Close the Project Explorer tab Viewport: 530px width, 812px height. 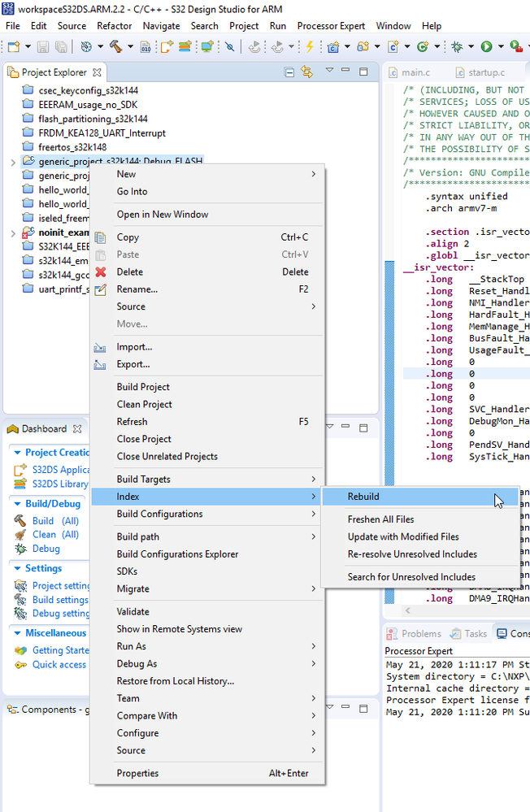(97, 72)
